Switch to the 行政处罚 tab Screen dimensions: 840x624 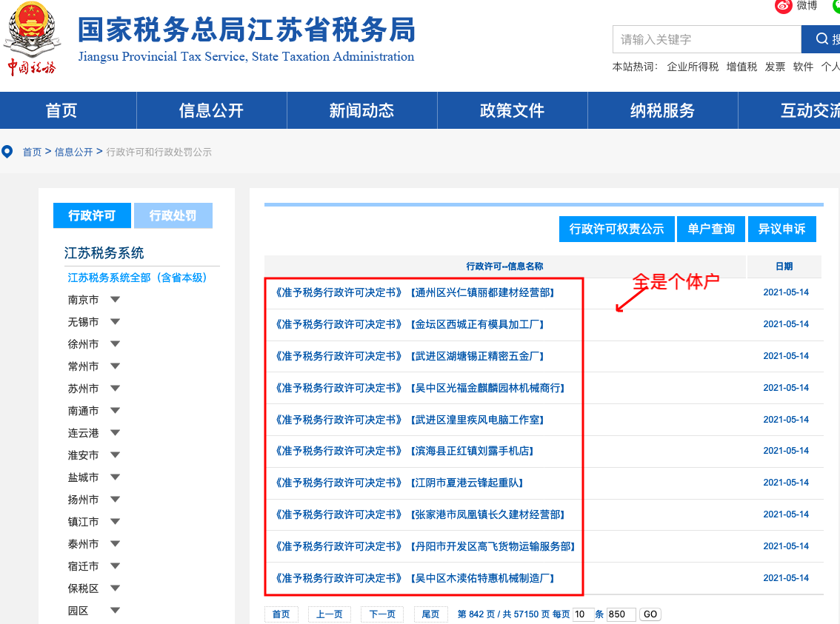173,215
